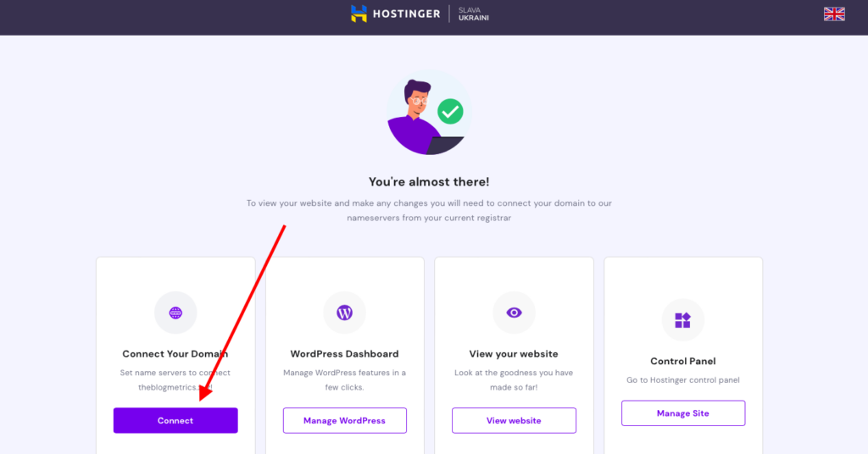
Task: Click the Hostinger logo icon
Action: (x=359, y=14)
